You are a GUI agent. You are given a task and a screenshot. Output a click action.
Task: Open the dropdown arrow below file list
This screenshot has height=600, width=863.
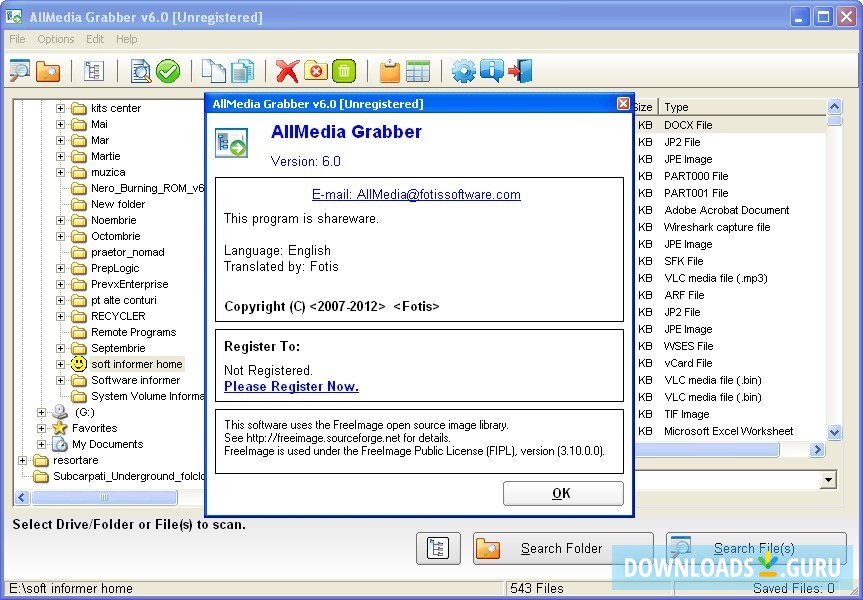click(828, 479)
